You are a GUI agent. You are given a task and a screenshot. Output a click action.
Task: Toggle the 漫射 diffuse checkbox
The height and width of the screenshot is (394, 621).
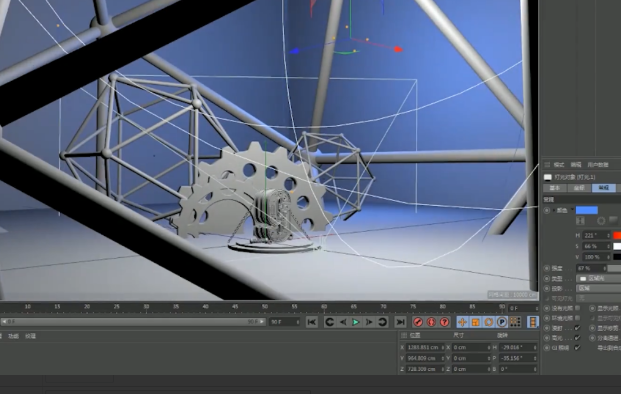coord(577,328)
